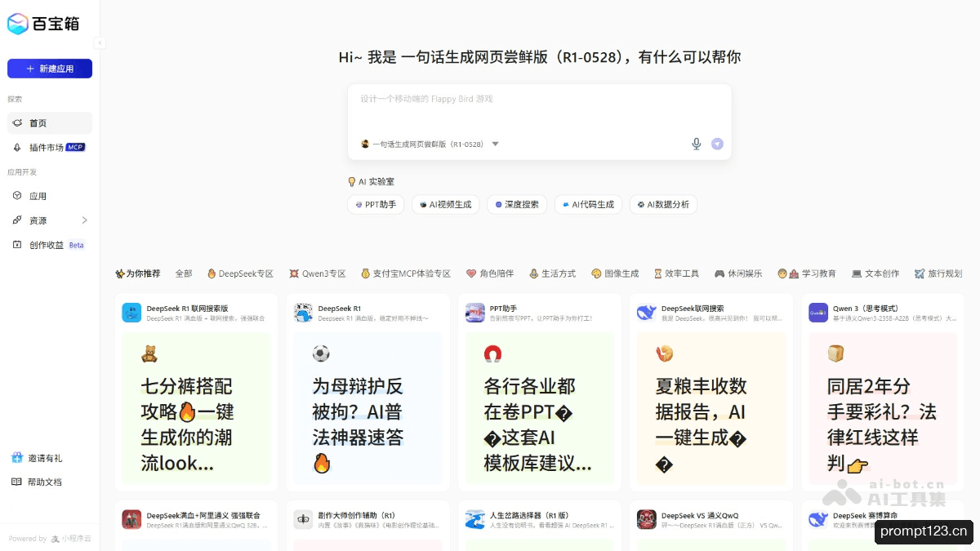This screenshot has height=551, width=980.
Task: Open the 夏粮丰收数据报告 card
Action: tap(711, 408)
